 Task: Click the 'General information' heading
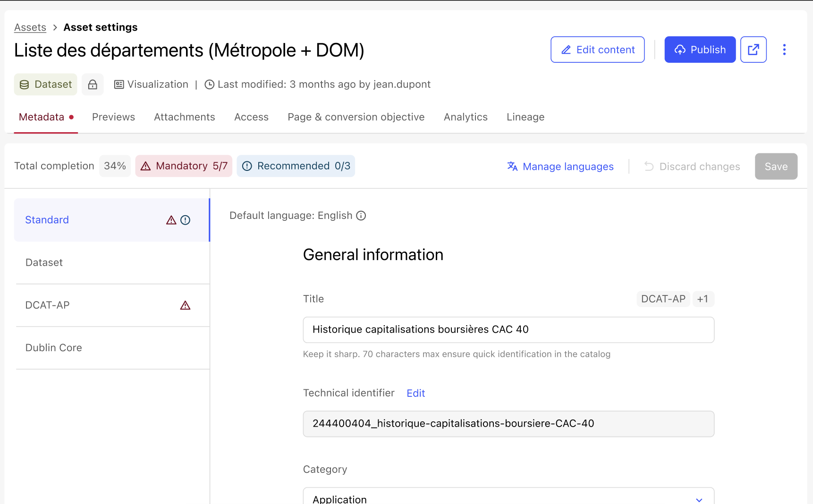pyautogui.click(x=373, y=255)
